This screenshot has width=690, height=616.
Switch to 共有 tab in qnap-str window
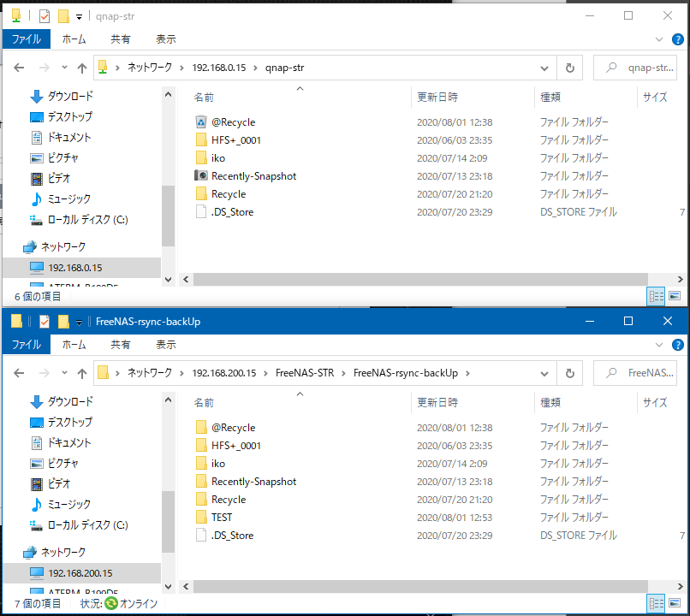point(121,39)
